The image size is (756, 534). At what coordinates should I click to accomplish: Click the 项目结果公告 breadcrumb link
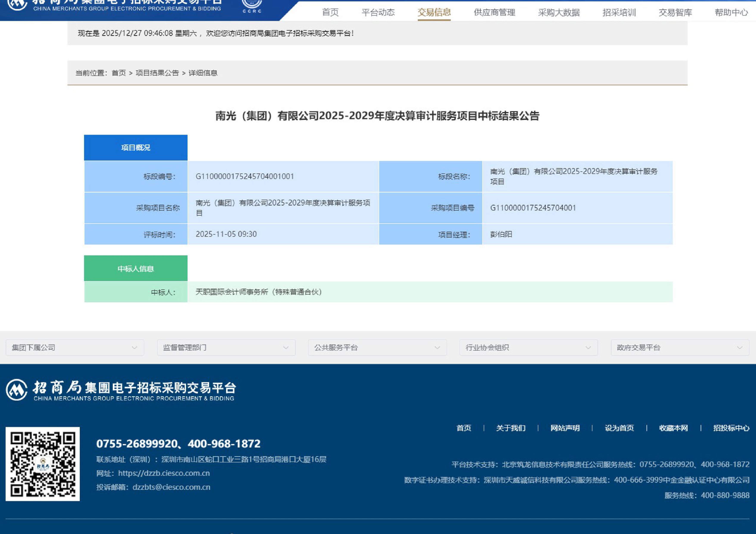(x=157, y=73)
